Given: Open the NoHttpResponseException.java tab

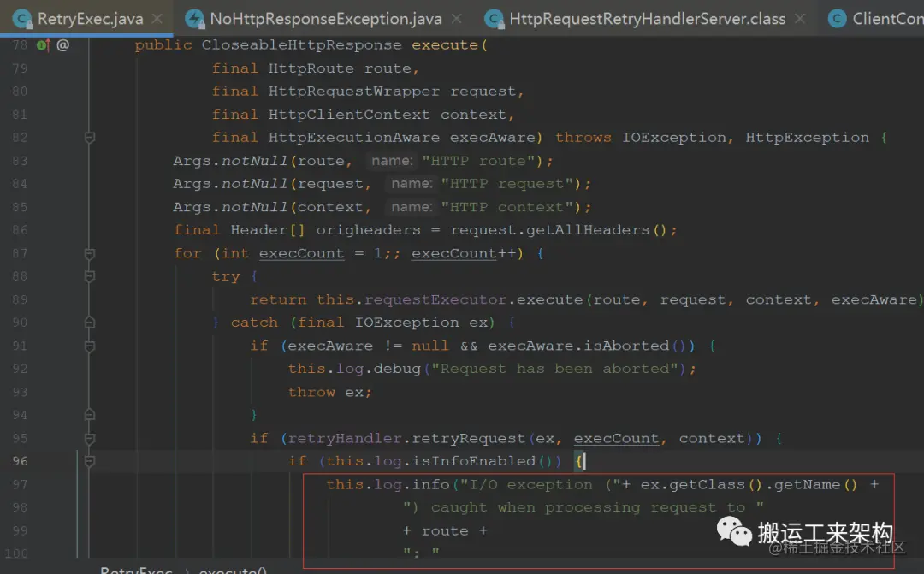Looking at the screenshot, I should point(325,19).
